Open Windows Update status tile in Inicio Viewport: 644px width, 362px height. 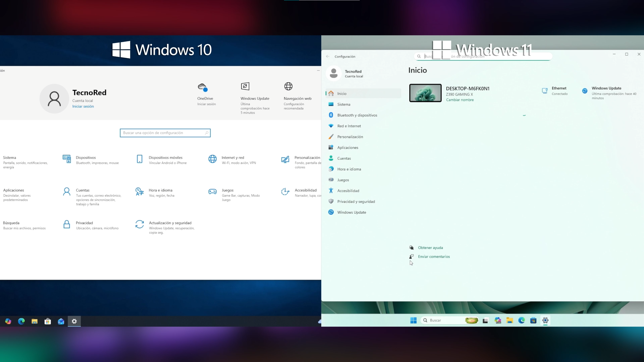609,93
